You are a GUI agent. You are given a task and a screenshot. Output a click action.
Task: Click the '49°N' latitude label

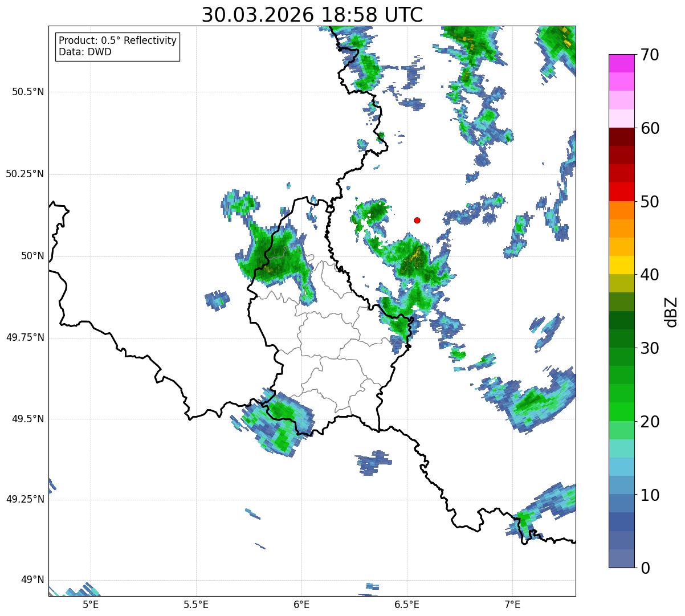tap(32, 580)
